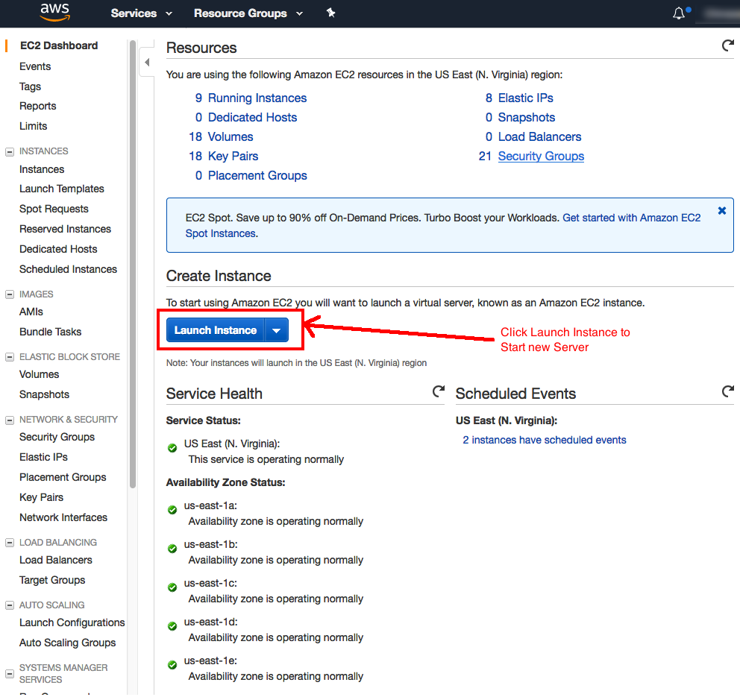Open the notifications bell icon
Screen dimensions: 740x700
(679, 13)
